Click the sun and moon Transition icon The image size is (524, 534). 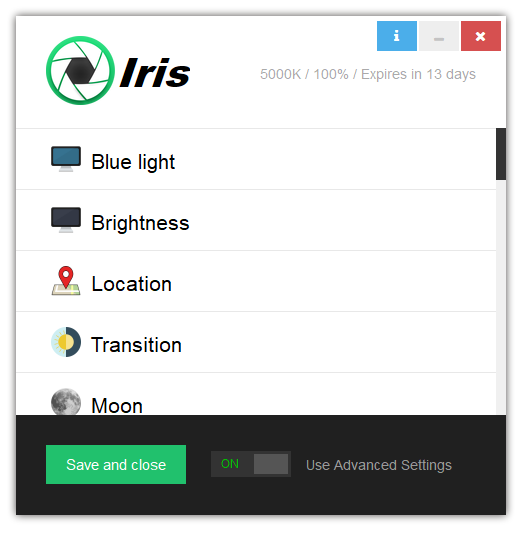coord(66,342)
